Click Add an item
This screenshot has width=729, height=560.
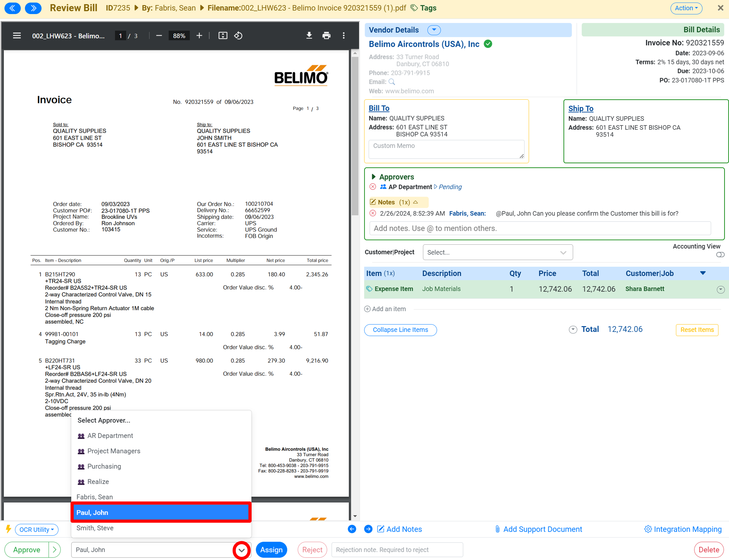tap(385, 309)
